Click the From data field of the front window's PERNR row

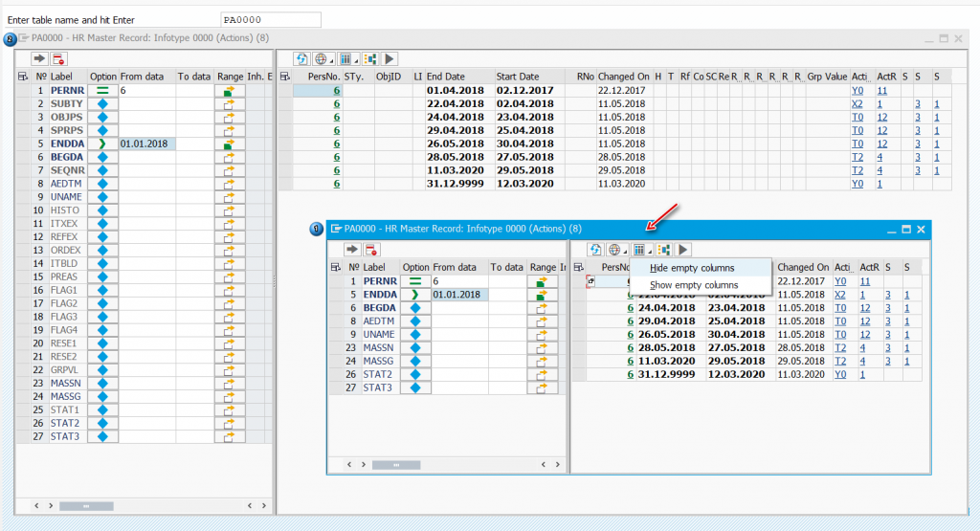tap(459, 281)
